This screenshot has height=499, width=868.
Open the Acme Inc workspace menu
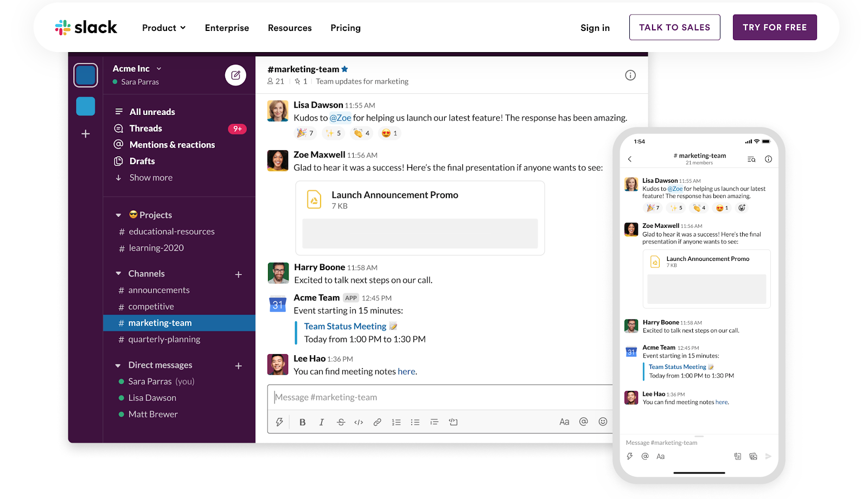[137, 68]
